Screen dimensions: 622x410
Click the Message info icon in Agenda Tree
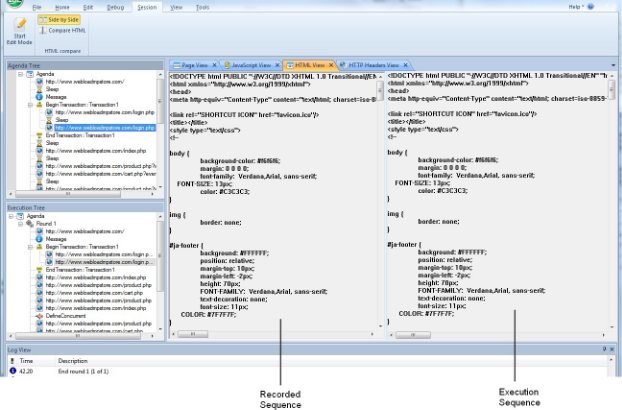[x=39, y=95]
